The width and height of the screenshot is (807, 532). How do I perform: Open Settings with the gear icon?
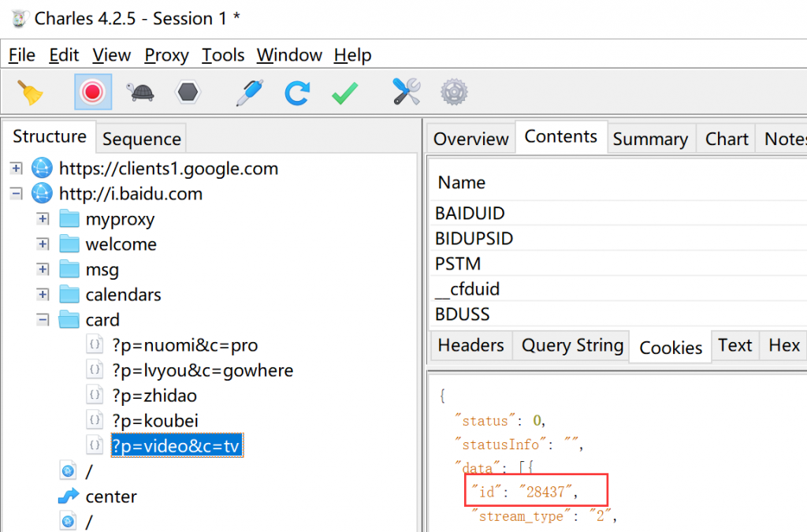(454, 93)
